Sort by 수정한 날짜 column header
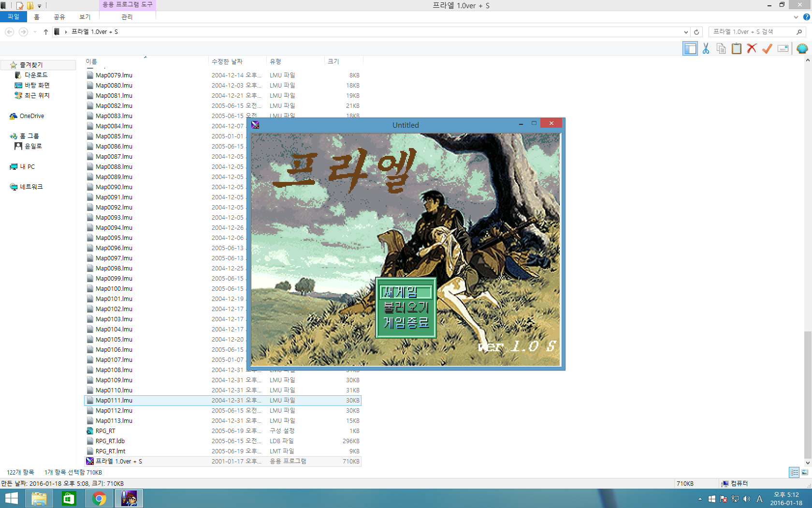 pos(238,61)
